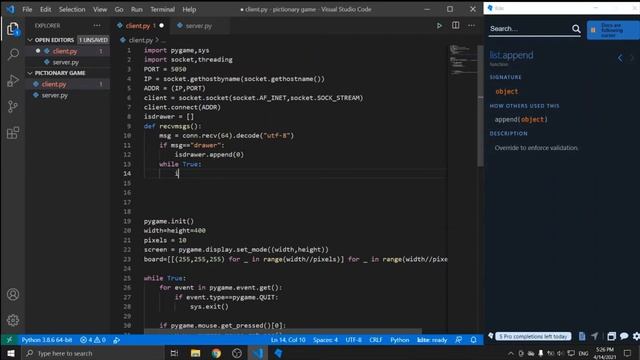The image size is (640, 360).
Task: Open Explorer views and more actions ellipsis
Action: pyautogui.click(x=97, y=25)
